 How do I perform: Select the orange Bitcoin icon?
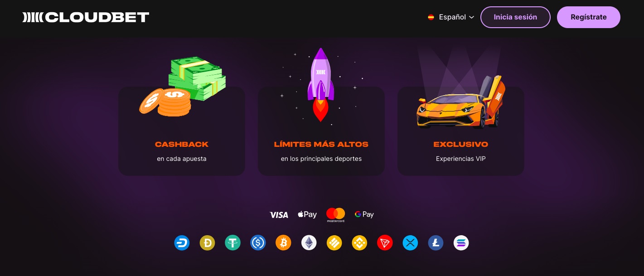tap(283, 243)
